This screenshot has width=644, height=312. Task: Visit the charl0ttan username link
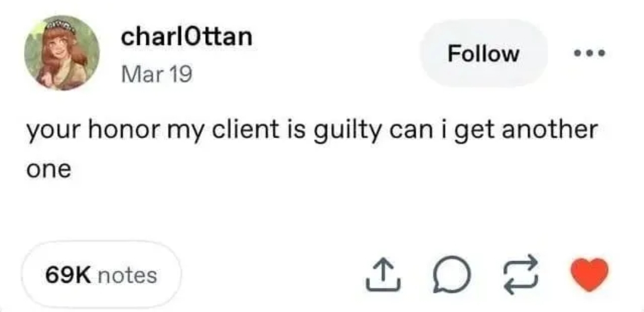point(186,37)
